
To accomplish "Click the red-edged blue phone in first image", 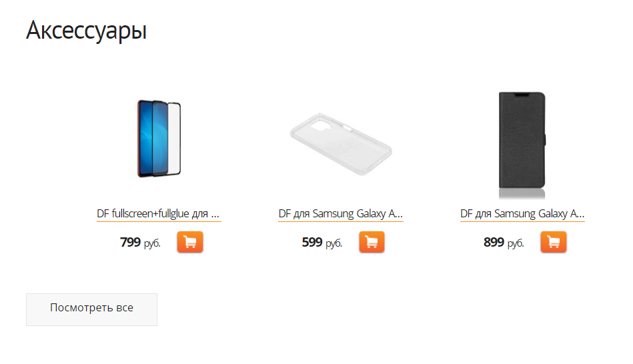I will tap(145, 139).
